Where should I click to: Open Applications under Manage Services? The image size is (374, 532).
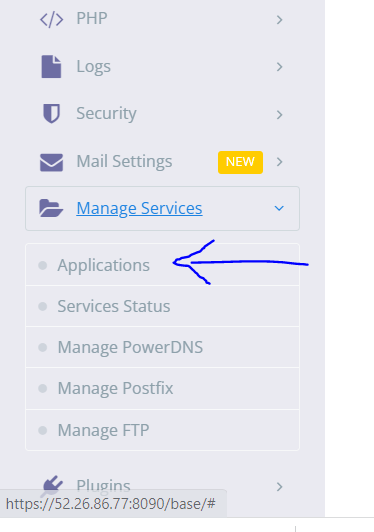(163, 265)
